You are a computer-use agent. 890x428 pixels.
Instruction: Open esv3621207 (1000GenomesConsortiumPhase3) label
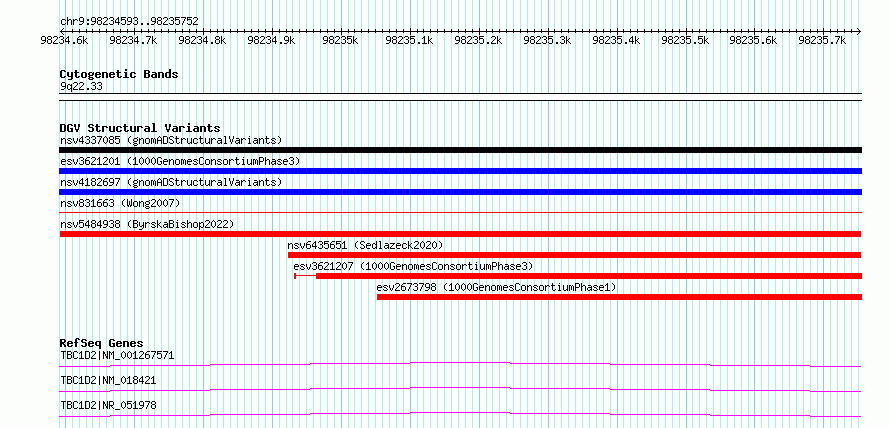413,266
